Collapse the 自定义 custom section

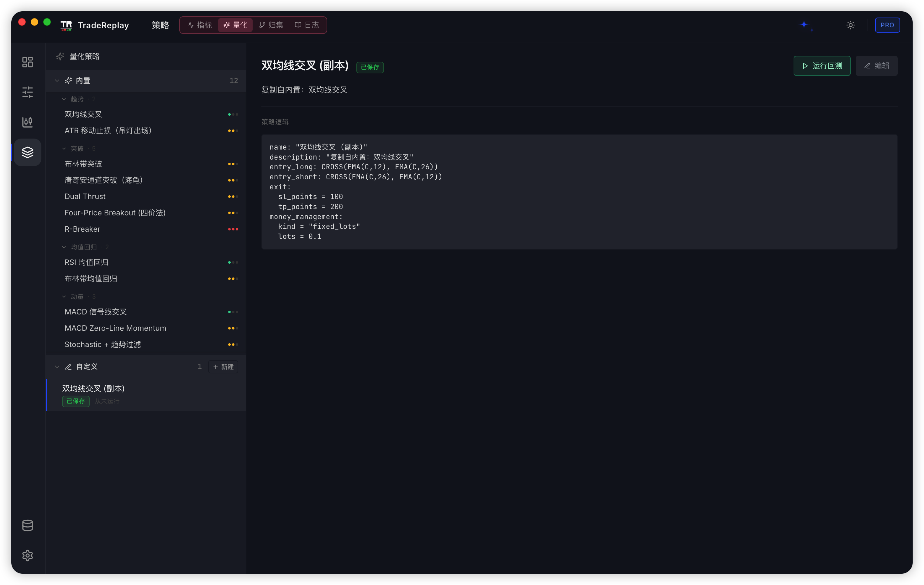(x=57, y=366)
